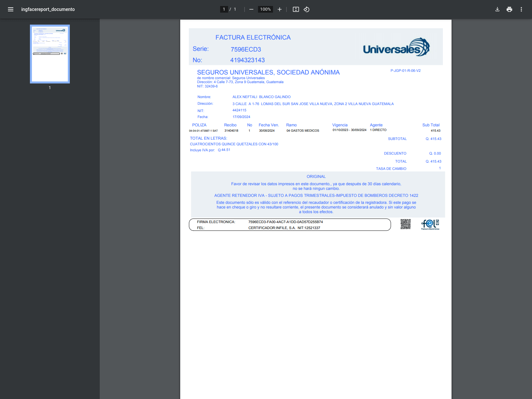This screenshot has height=399, width=532.
Task: Click the POLIZA column header
Action: 199,125
